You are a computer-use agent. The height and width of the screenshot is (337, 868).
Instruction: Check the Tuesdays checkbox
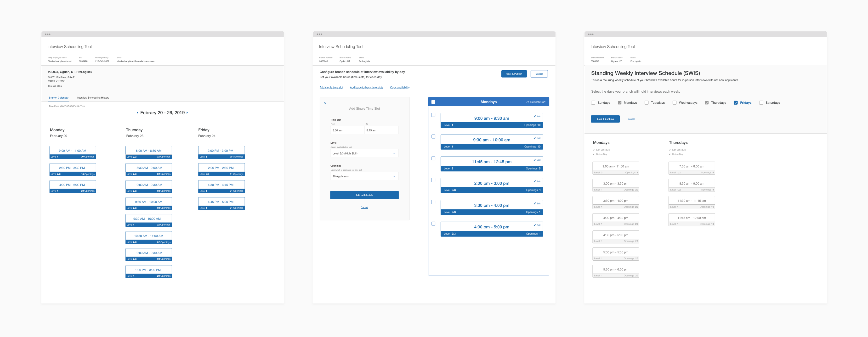tap(646, 103)
